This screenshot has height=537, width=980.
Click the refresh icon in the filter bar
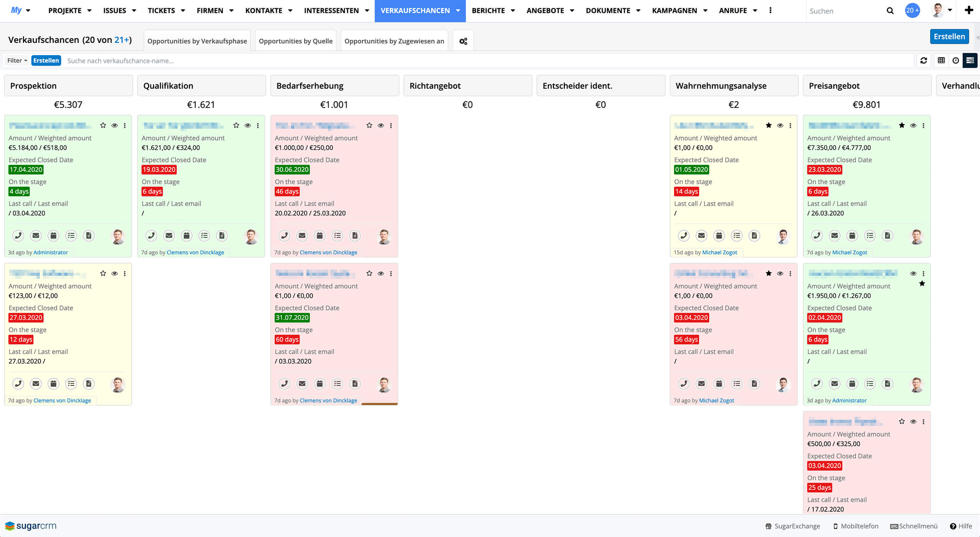(x=923, y=61)
